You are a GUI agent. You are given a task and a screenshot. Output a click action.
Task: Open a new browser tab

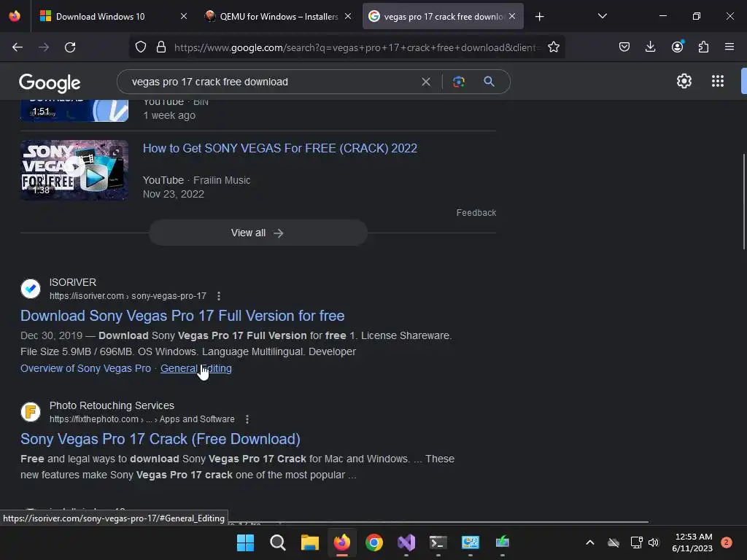(539, 17)
